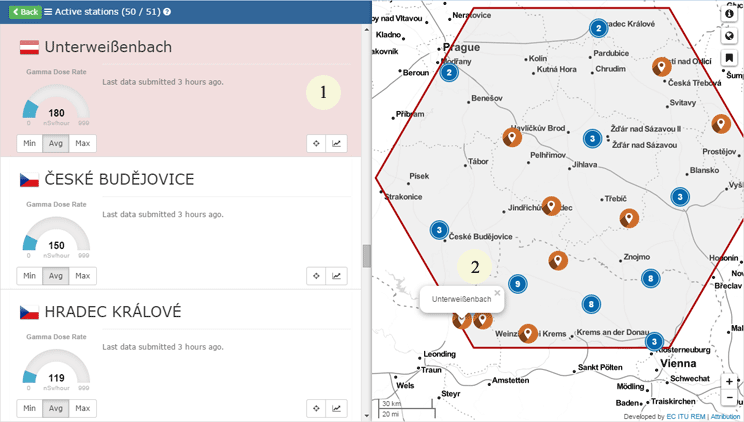
Task: Click the cluster marker 2 near Prague
Action: click(449, 73)
